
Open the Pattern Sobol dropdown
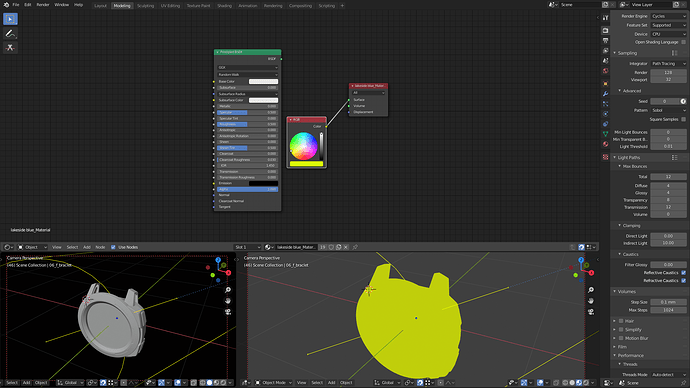pos(668,110)
